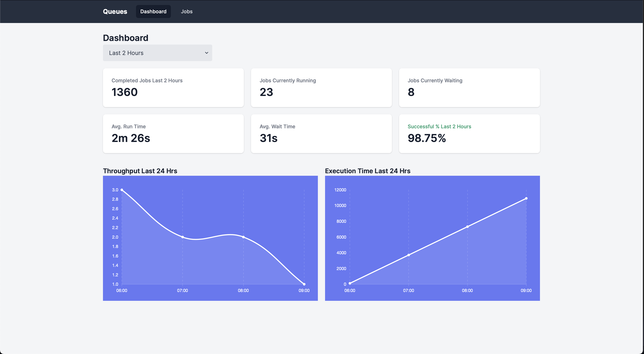This screenshot has width=644, height=354.
Task: Click the Successful % Last 2 Hours card
Action: click(x=469, y=134)
